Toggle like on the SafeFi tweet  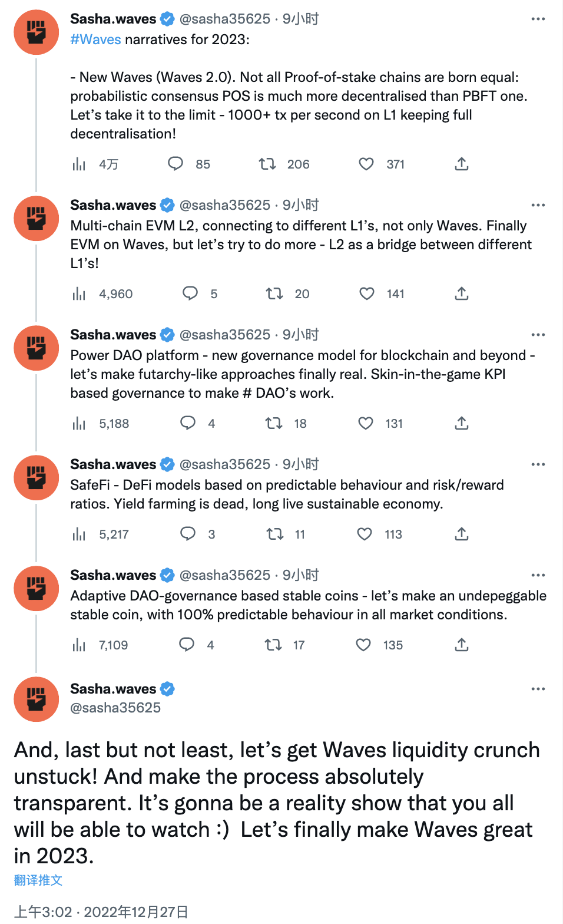click(364, 534)
